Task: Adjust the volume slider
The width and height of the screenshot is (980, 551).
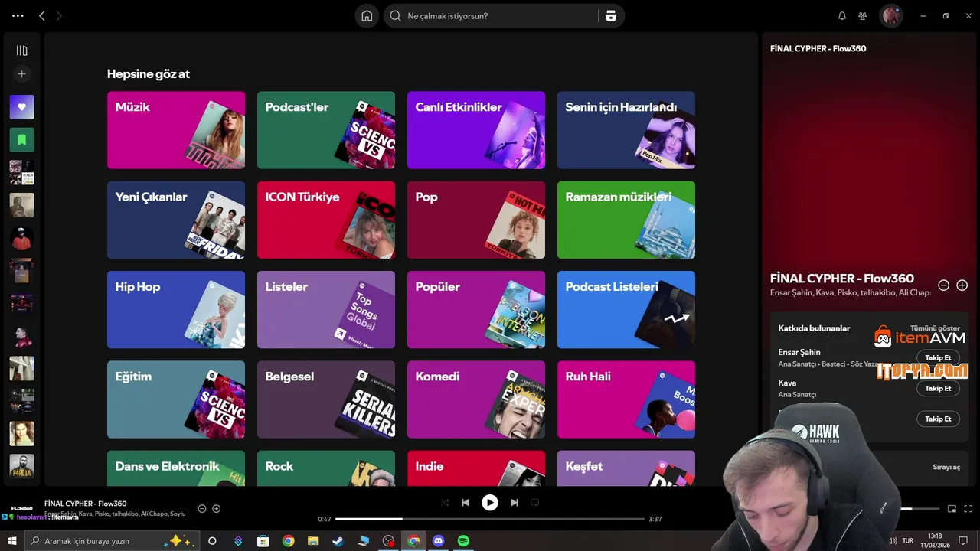Action: (x=920, y=508)
